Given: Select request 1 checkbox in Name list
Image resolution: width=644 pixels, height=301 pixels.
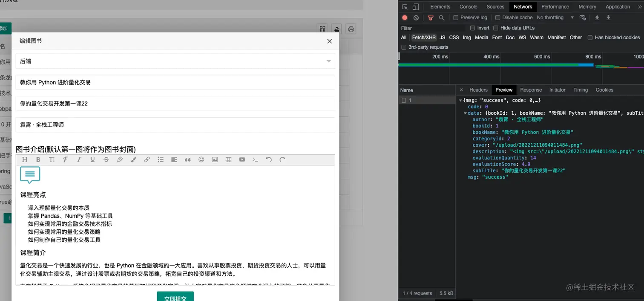Looking at the screenshot, I should 404,100.
